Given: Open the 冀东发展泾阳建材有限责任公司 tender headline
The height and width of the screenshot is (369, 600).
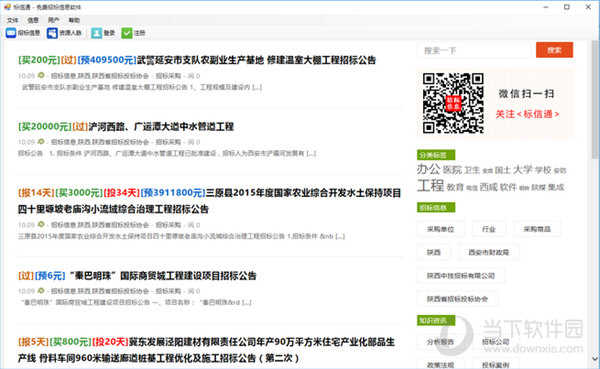Looking at the screenshot, I should (207, 350).
